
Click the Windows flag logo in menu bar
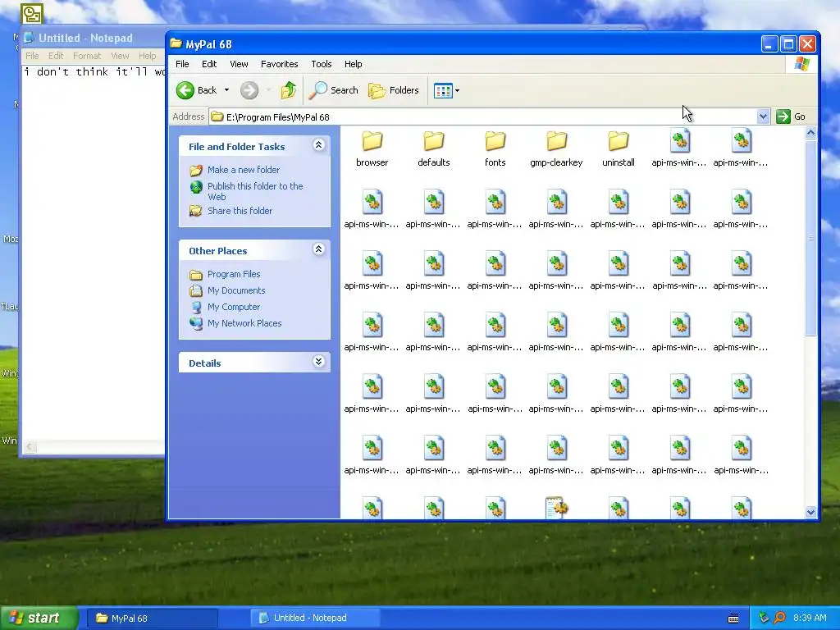coord(802,64)
